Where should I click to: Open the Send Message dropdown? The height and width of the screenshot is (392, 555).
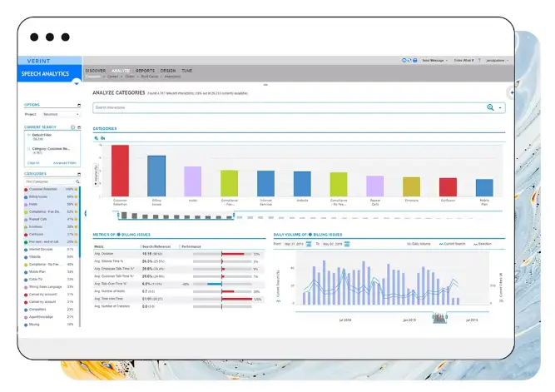434,61
